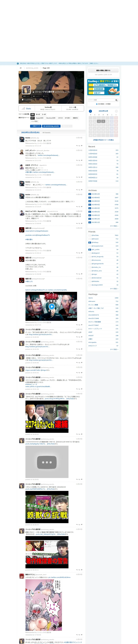Open 1年前の今日のツイートを見る link

point(103,140)
